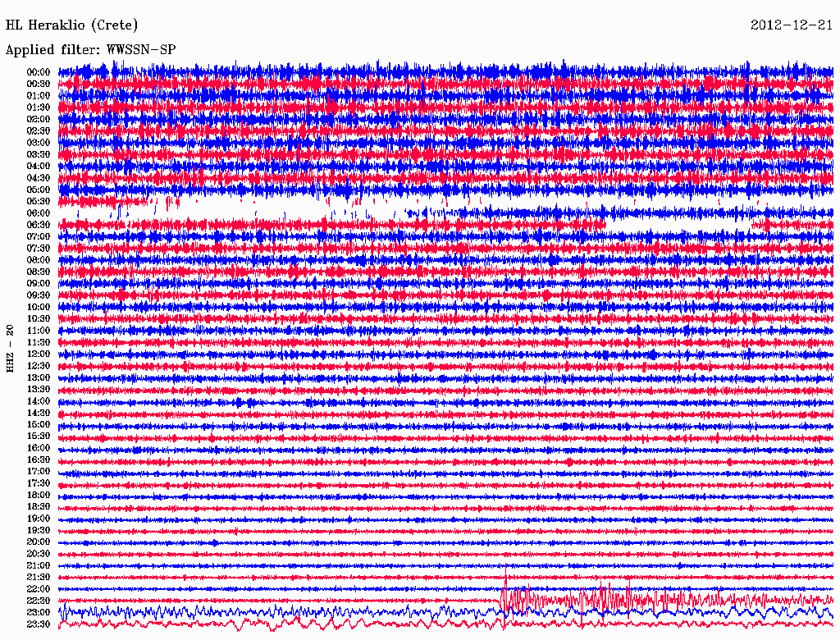Select the 05:30 time row label

click(39, 202)
